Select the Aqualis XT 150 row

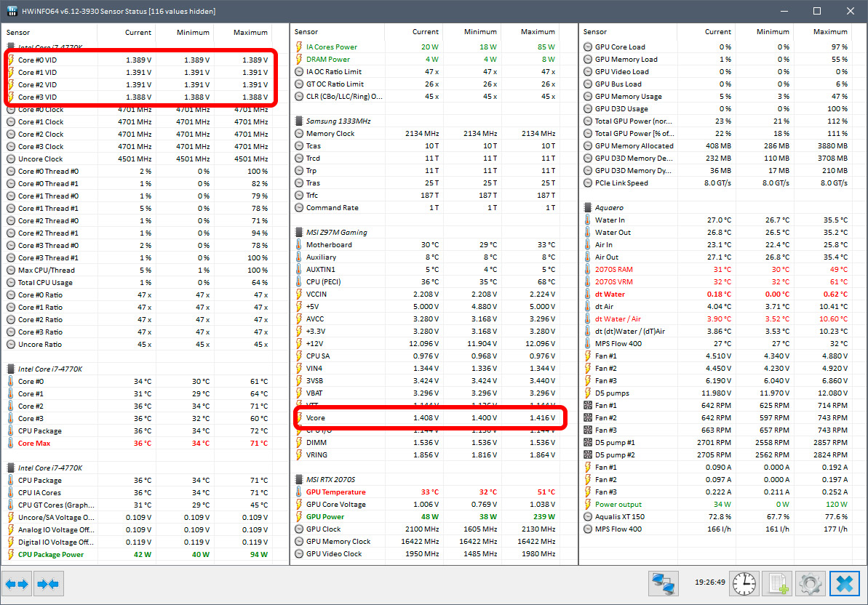click(x=716, y=516)
